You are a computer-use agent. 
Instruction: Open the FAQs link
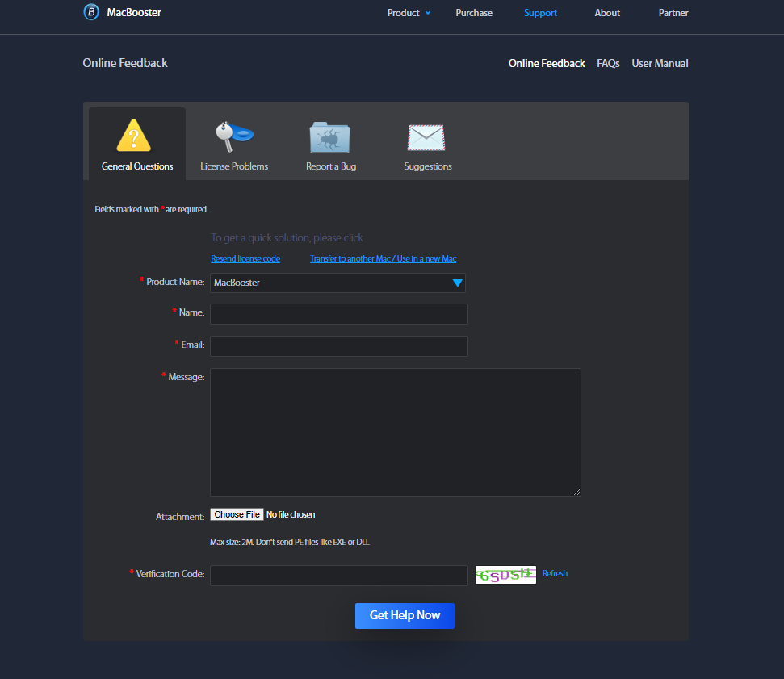click(x=608, y=64)
